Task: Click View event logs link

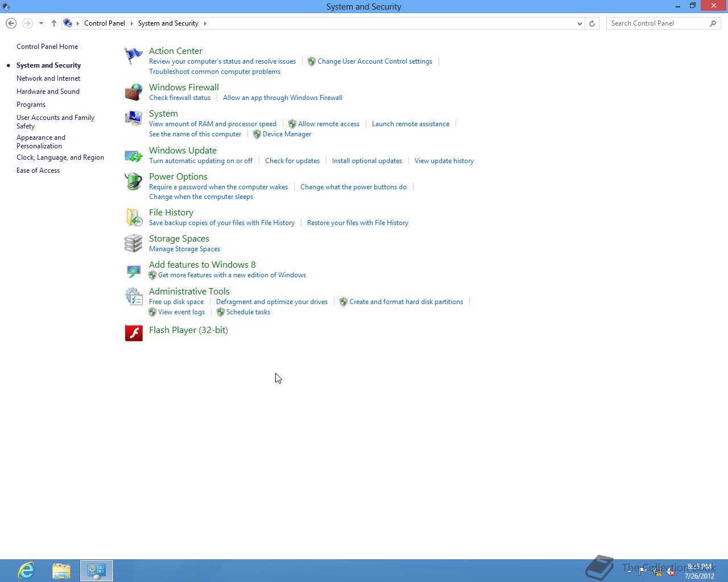Action: tap(181, 312)
